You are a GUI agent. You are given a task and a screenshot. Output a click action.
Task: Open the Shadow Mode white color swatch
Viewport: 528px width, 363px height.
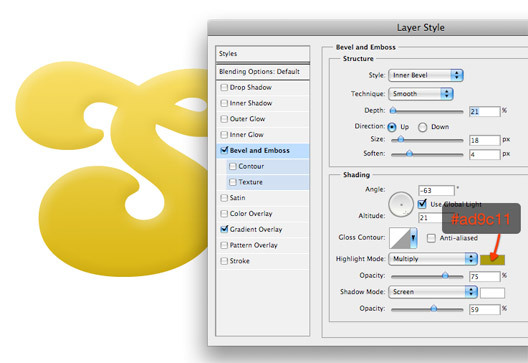click(492, 293)
